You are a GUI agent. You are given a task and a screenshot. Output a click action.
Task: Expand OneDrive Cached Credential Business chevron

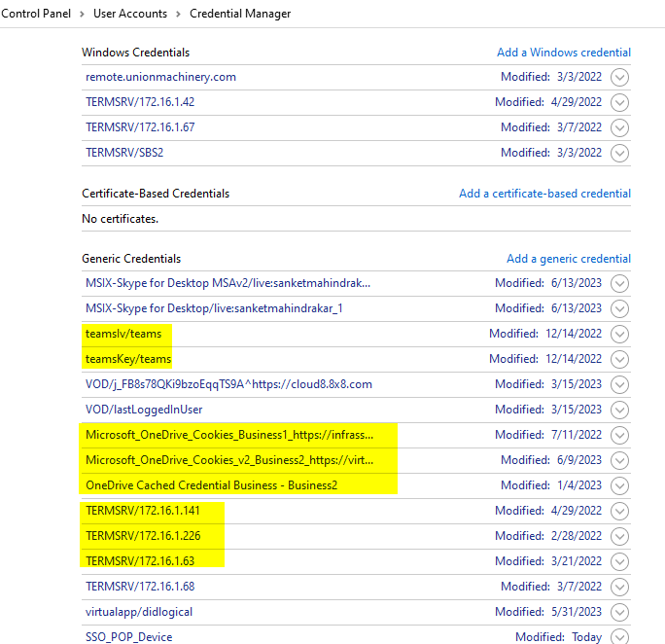click(x=619, y=486)
